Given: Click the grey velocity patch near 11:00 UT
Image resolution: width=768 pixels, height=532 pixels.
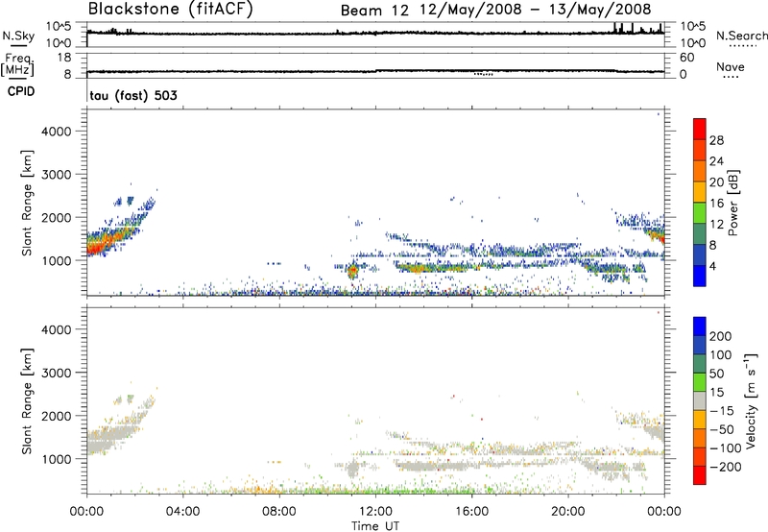Looking at the screenshot, I should point(352,470).
